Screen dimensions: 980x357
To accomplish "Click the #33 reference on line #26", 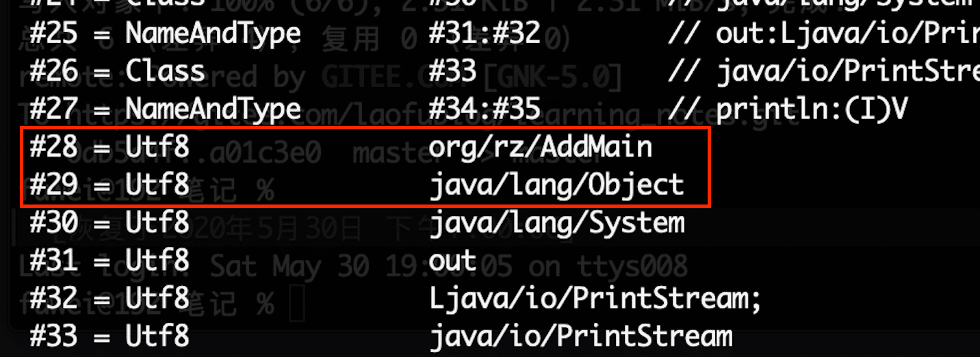I will (452, 72).
